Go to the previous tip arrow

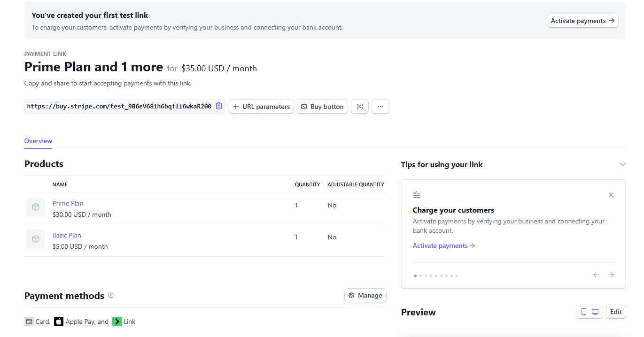pos(596,275)
